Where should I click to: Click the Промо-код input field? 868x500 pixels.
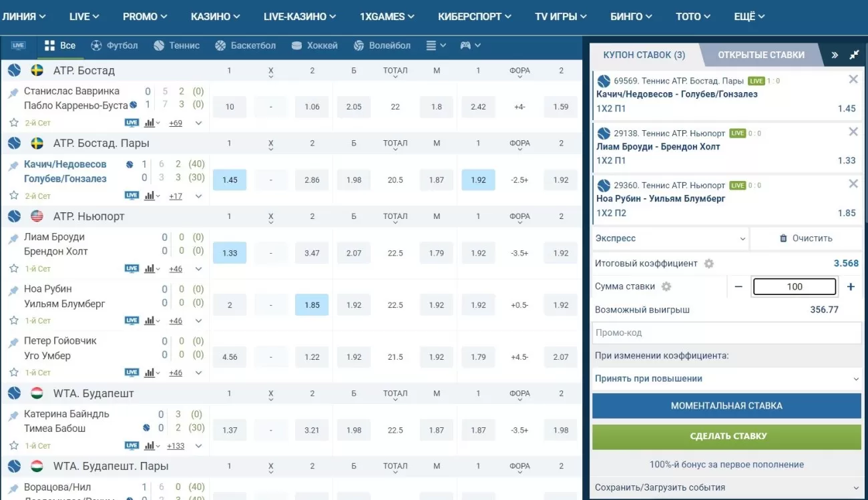point(726,332)
